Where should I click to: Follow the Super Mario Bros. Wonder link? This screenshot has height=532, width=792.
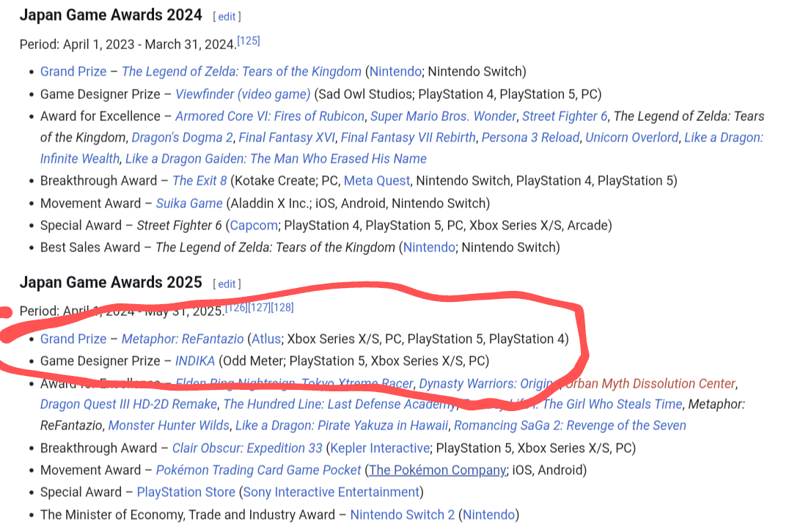click(x=444, y=117)
